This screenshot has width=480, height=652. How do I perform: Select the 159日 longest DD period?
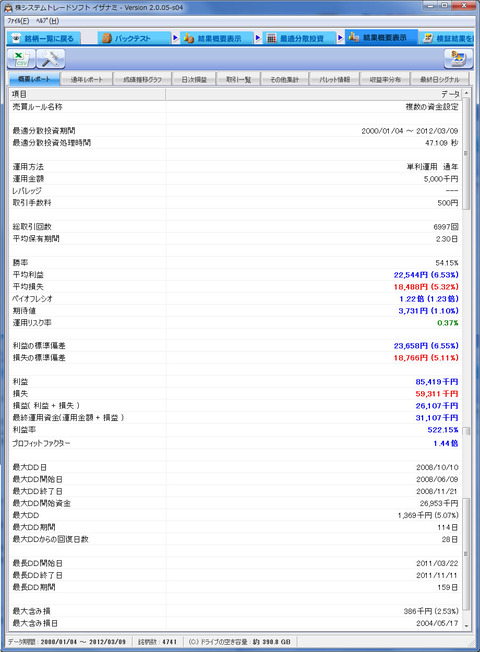click(x=448, y=587)
